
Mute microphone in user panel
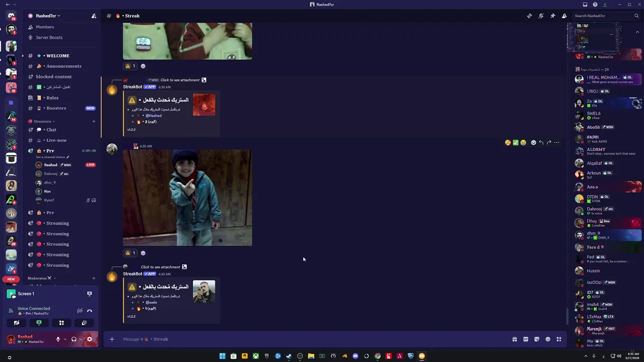pos(58,339)
